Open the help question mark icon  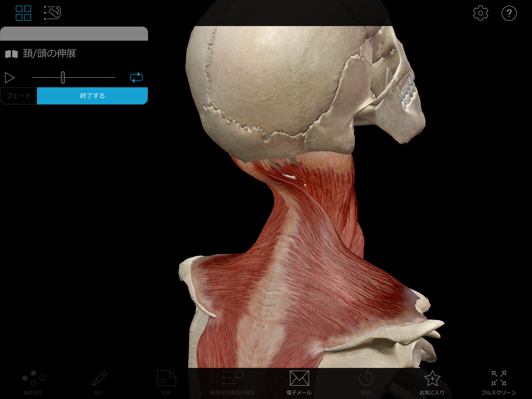pos(509,13)
